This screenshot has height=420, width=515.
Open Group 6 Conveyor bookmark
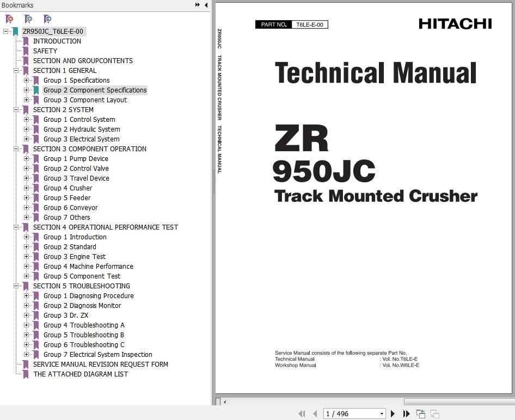click(70, 208)
